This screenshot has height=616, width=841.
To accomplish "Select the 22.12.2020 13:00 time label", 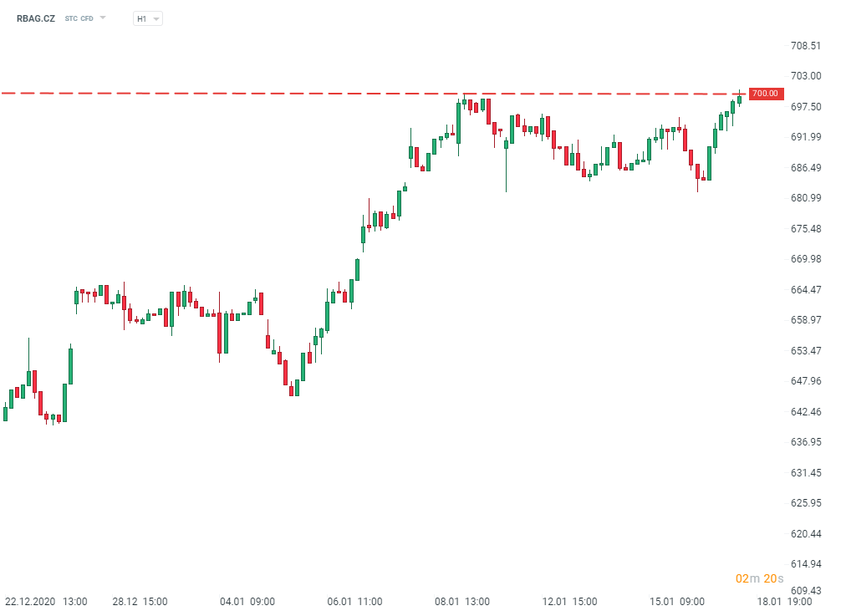I will [x=46, y=601].
